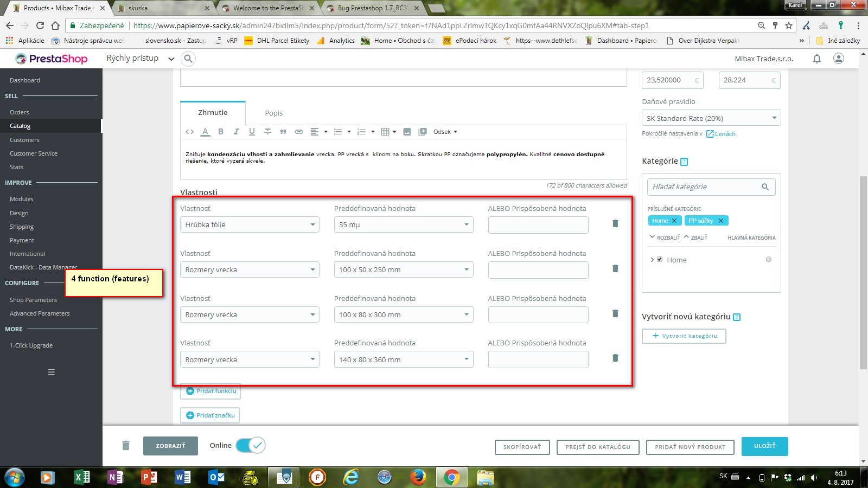The image size is (868, 488).
Task: Delete the 140 x 80 x 360 mm feature row
Action: [x=615, y=358]
